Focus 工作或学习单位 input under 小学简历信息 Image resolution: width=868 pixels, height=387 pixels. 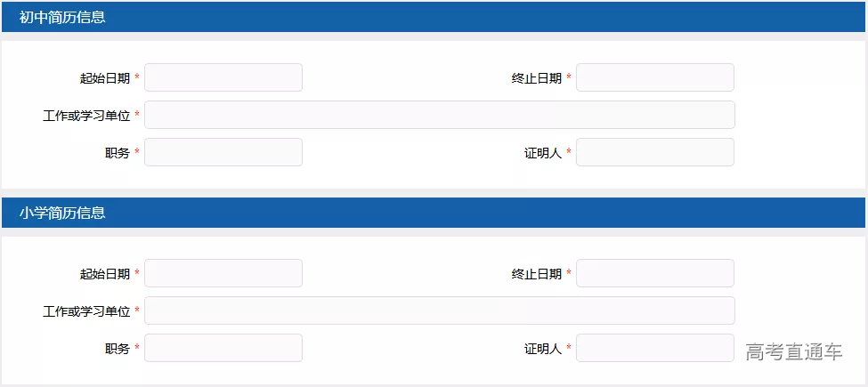click(439, 310)
